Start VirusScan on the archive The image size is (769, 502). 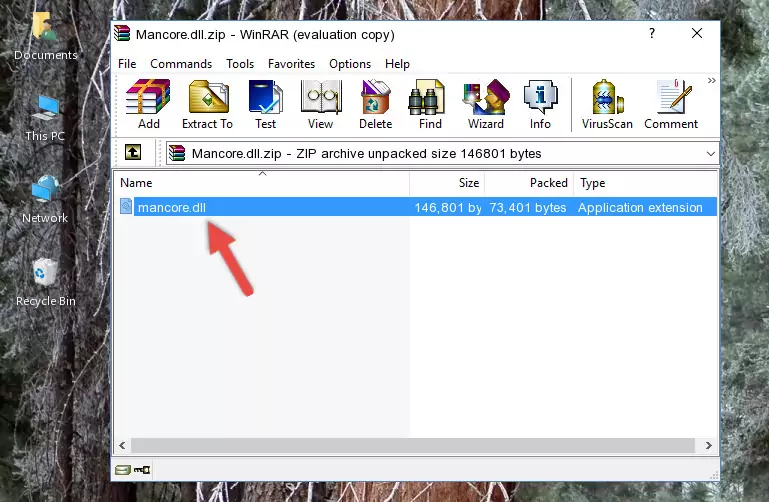pos(607,104)
